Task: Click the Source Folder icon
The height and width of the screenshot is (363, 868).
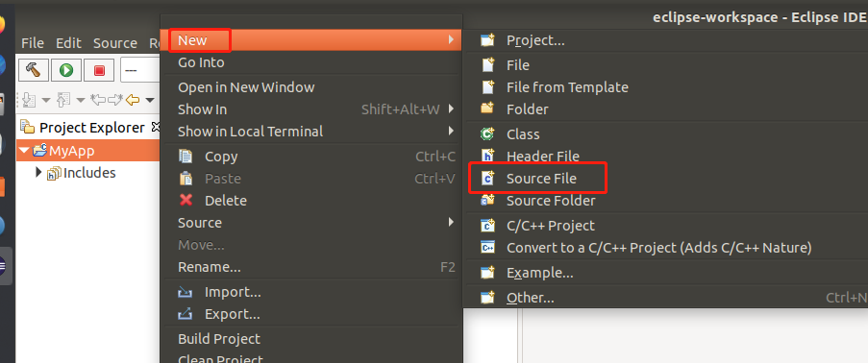Action: click(x=487, y=200)
